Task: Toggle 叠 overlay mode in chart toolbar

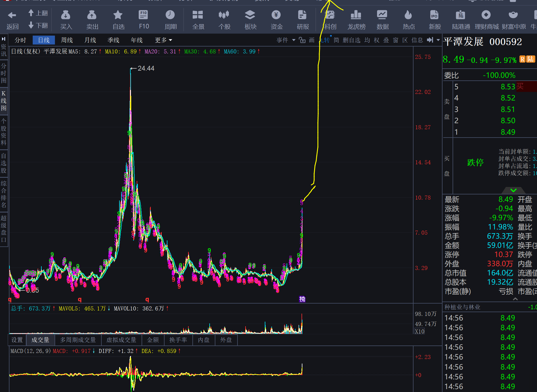Action: point(386,40)
